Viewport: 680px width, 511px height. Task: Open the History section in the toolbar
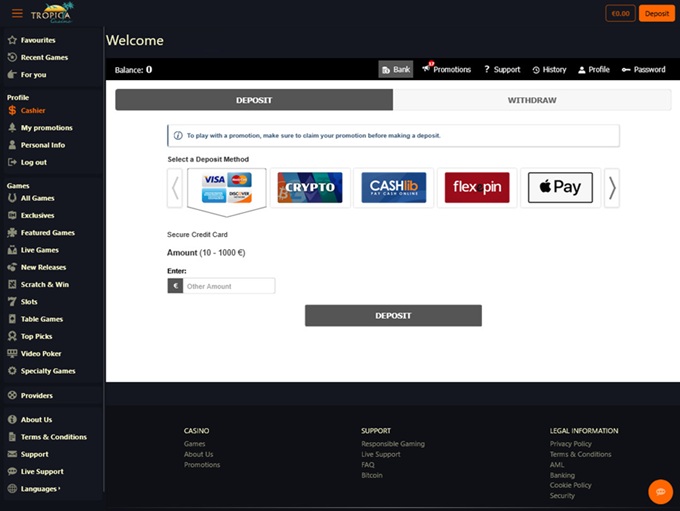point(549,70)
